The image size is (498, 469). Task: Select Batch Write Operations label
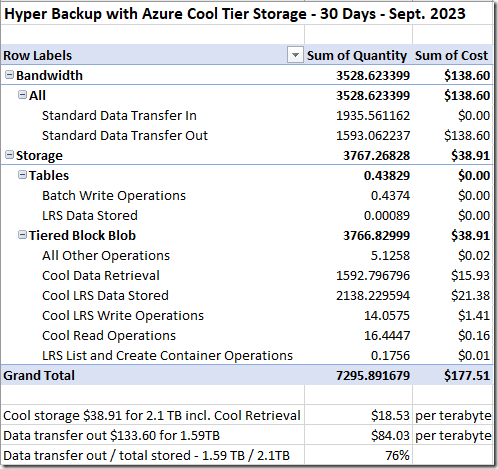pos(114,195)
